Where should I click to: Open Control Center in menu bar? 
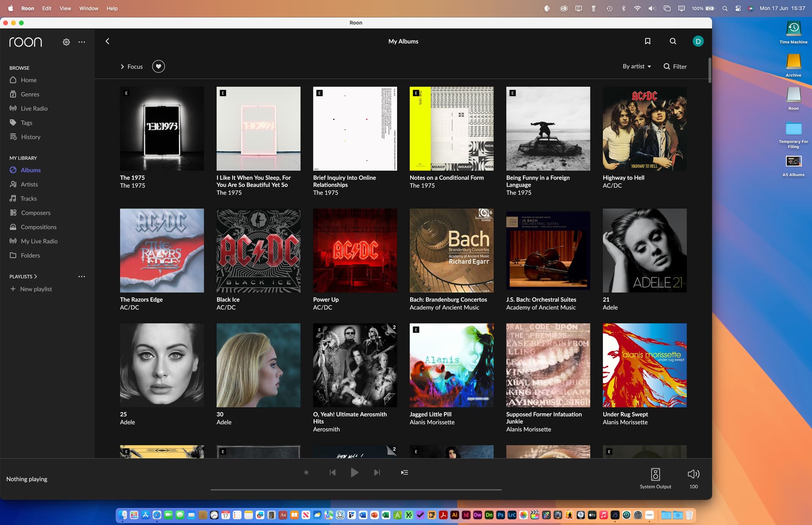(x=738, y=8)
